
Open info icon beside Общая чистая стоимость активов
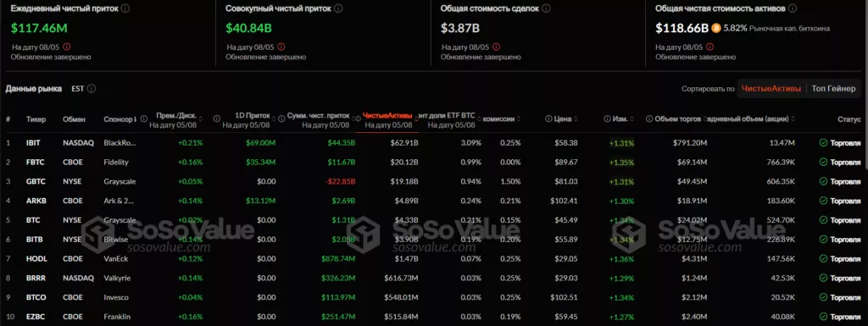pos(793,8)
